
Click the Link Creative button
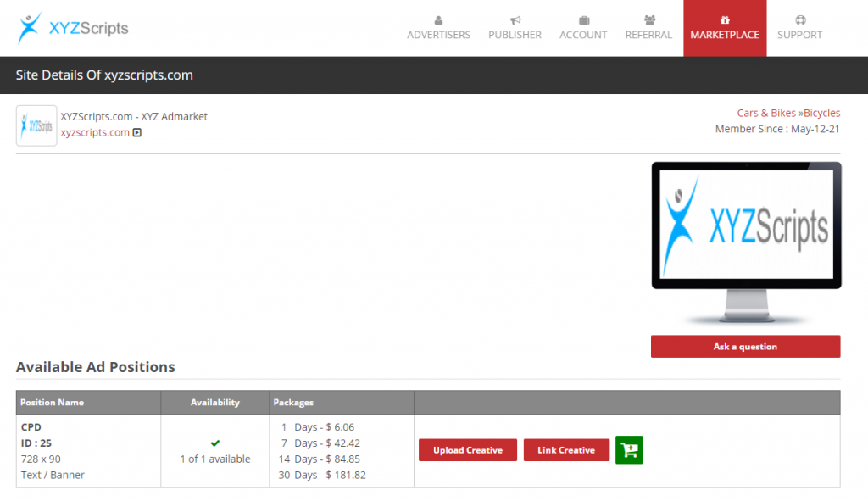point(566,450)
